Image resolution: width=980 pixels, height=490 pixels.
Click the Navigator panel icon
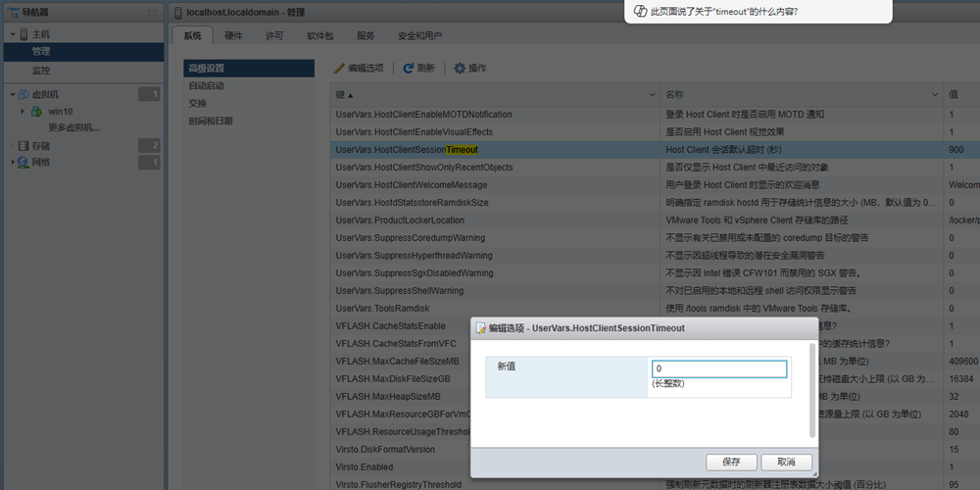pos(13,13)
